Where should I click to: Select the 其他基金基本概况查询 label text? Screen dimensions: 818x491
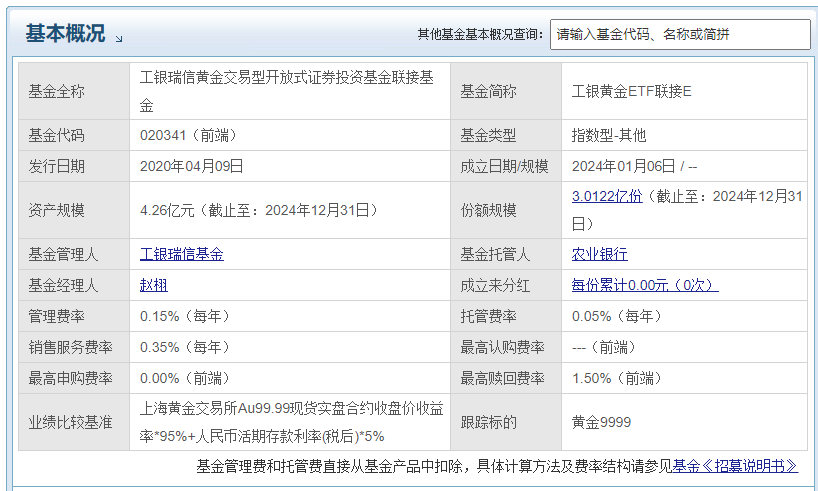click(x=480, y=34)
